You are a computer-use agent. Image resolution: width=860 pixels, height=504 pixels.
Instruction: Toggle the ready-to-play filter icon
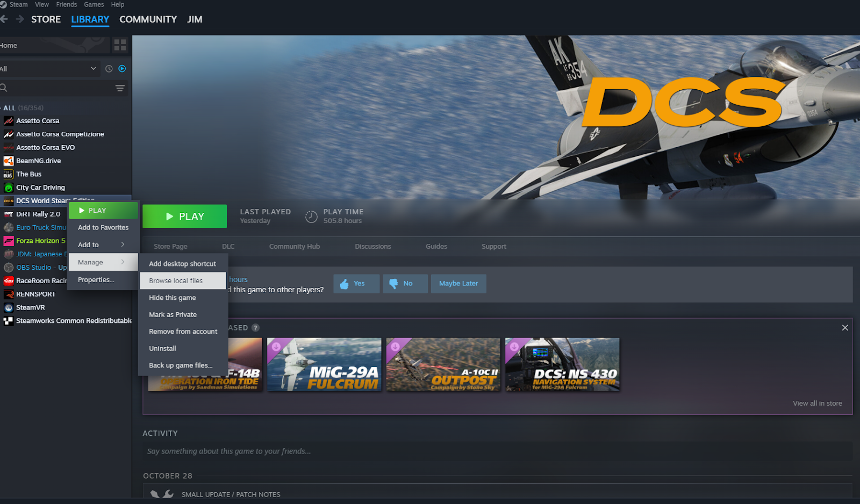[122, 69]
